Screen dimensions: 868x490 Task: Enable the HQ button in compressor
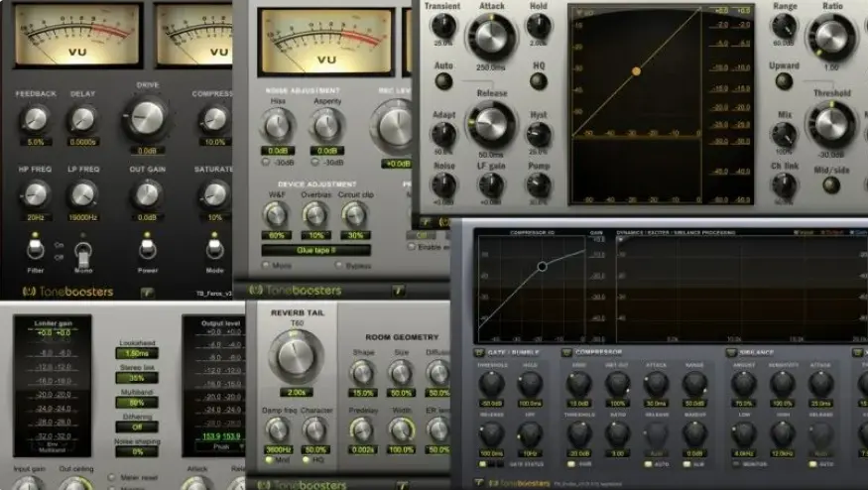539,79
